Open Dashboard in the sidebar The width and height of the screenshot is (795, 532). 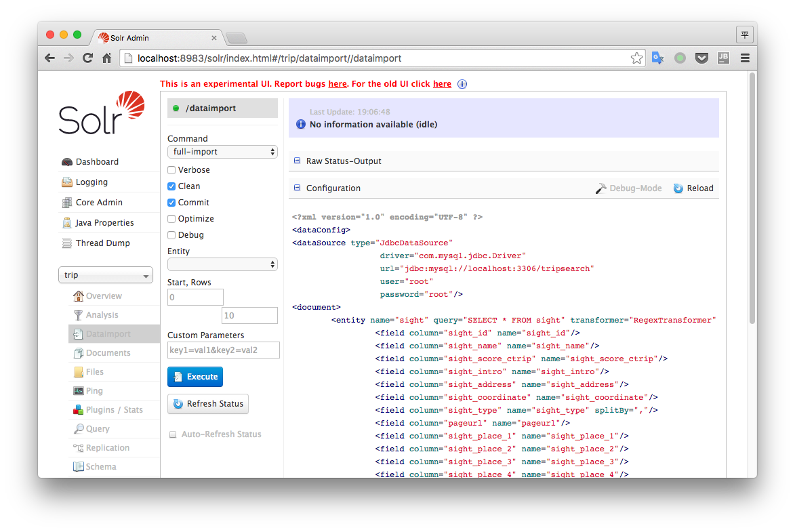click(x=97, y=162)
